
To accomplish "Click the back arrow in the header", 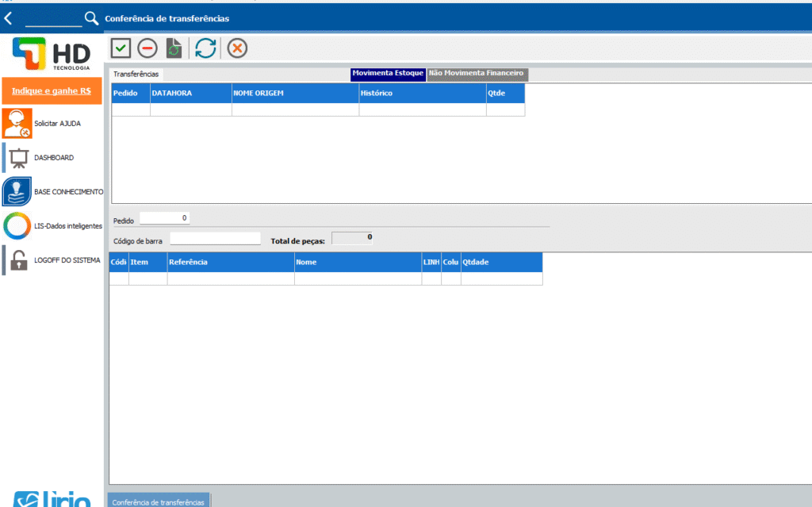I will point(9,18).
